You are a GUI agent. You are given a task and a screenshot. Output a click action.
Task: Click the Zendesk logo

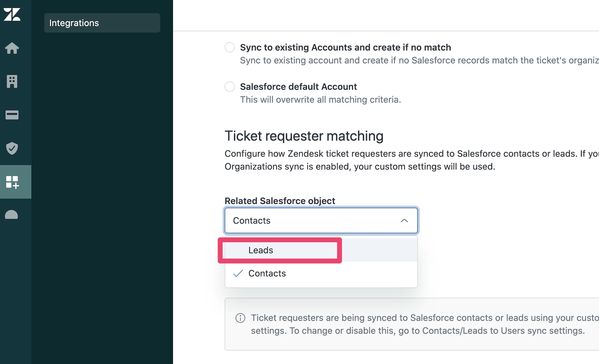tap(12, 15)
